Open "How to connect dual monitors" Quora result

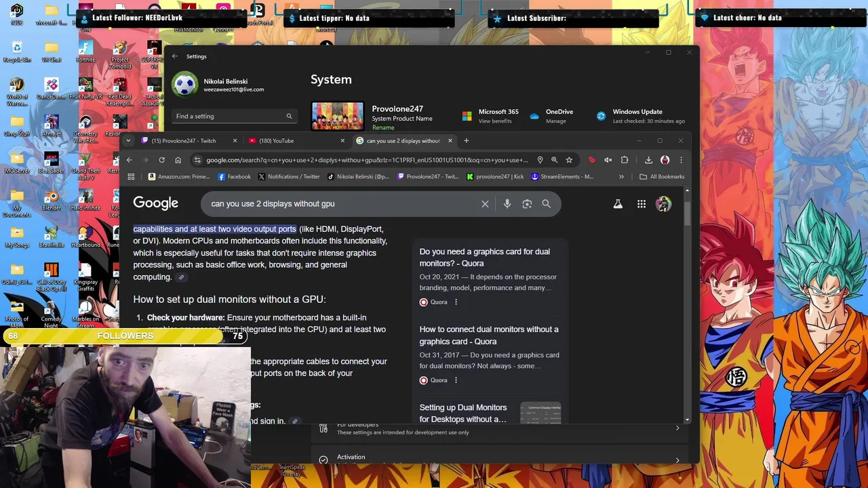coord(489,335)
